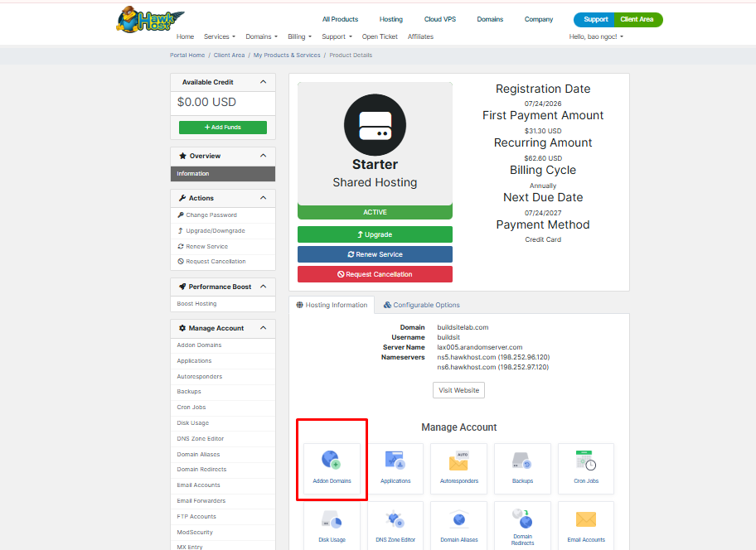Select Information in Overview sidebar
Viewport: 756px width, 550px height.
(223, 174)
